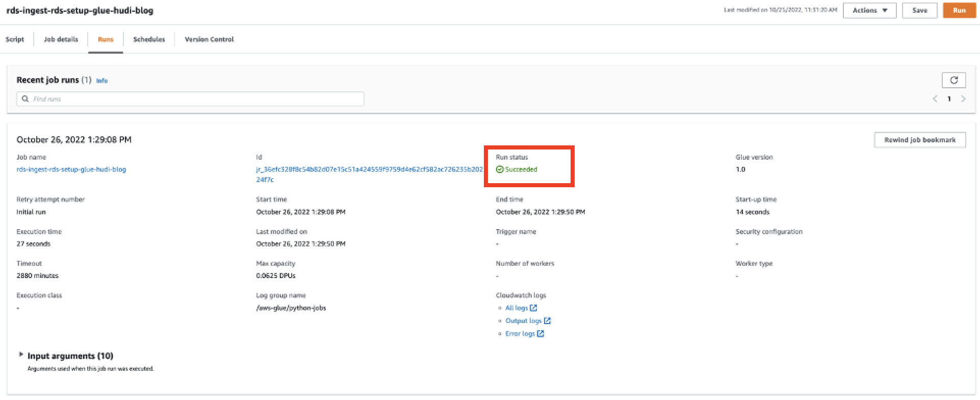Select page number 1 in pagination
The image size is (980, 400).
(x=949, y=99)
